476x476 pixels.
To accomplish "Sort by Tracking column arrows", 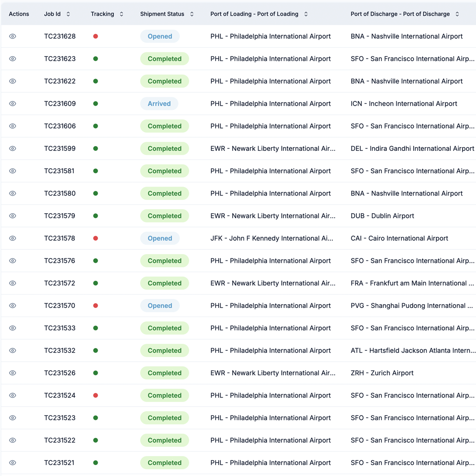I will click(121, 14).
